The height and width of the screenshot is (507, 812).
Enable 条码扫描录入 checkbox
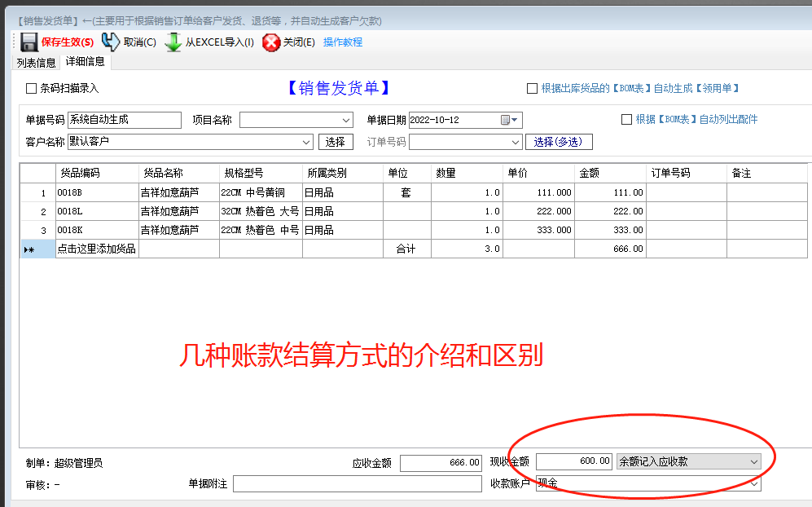click(x=29, y=88)
